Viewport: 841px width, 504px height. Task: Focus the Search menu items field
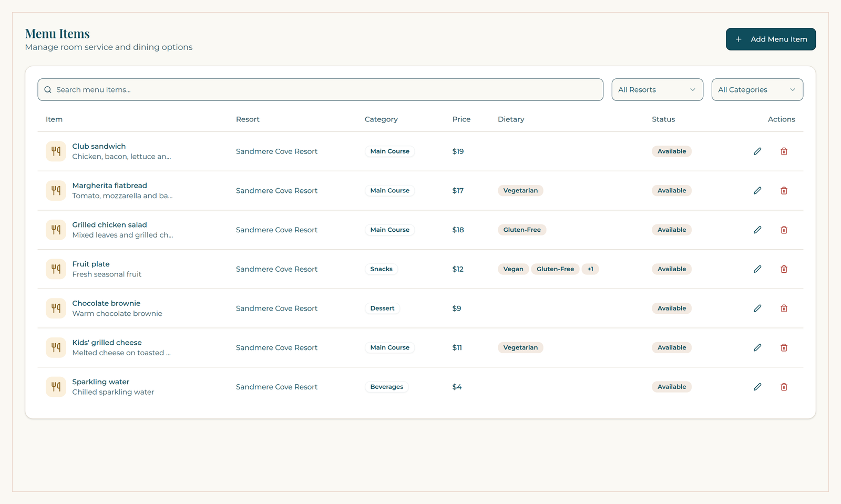(320, 90)
